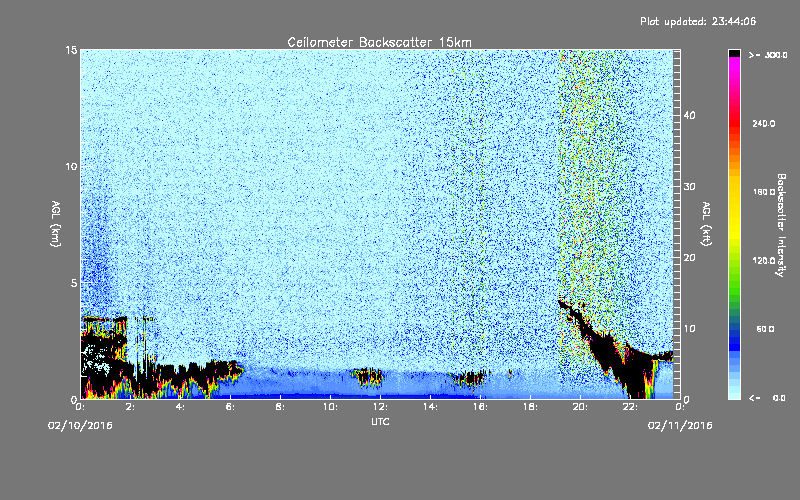Click the small cloud patch near 16 UTC

click(470, 379)
